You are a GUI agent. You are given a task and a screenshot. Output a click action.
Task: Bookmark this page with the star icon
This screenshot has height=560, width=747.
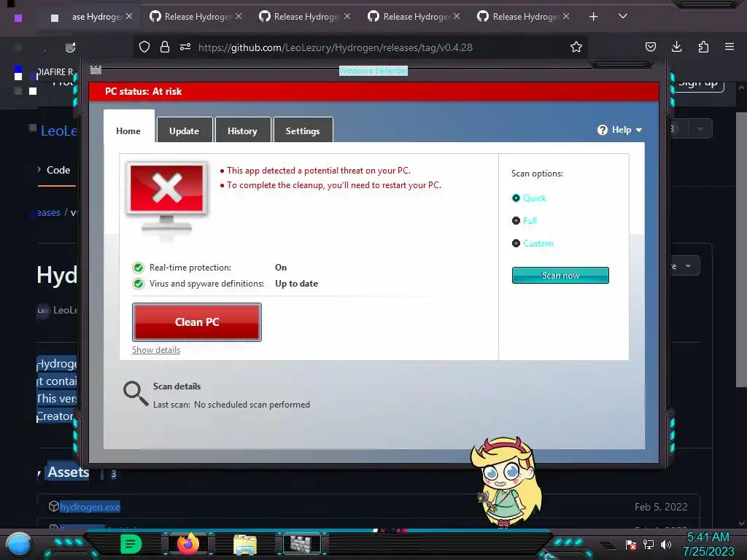tap(576, 47)
